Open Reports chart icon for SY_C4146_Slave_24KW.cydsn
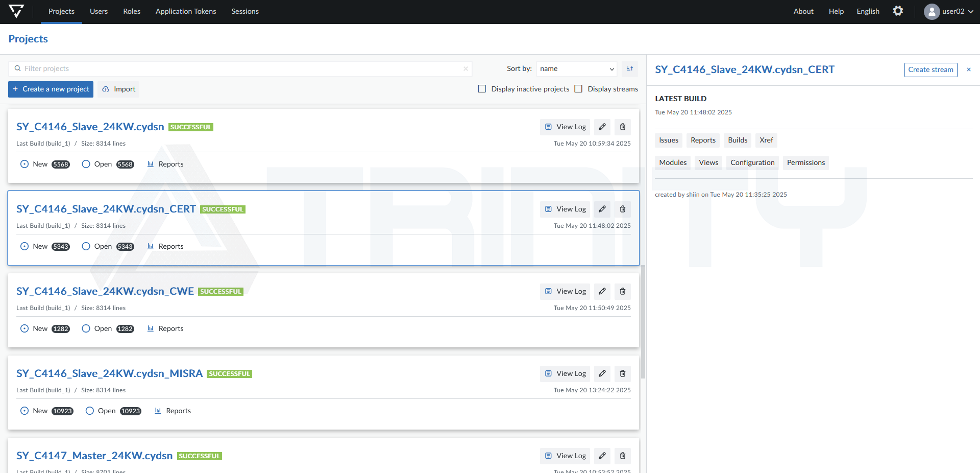 point(151,164)
